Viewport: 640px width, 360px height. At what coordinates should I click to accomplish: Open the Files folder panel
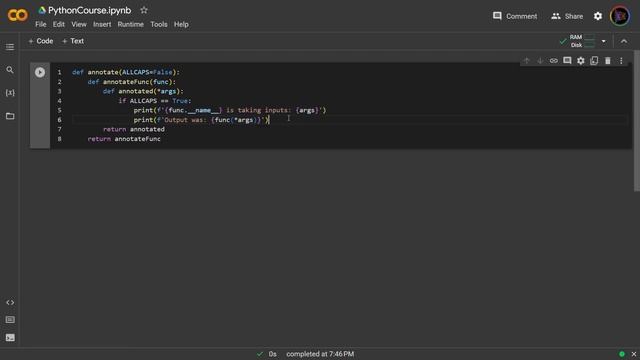click(x=10, y=116)
